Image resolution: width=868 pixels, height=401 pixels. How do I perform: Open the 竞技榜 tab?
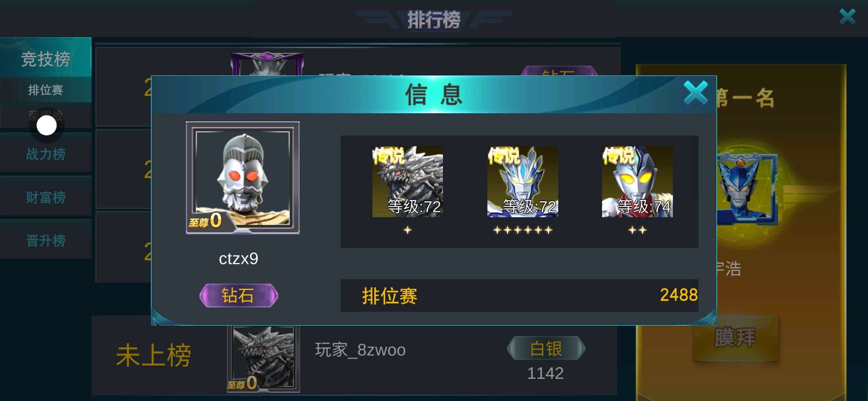coord(46,58)
